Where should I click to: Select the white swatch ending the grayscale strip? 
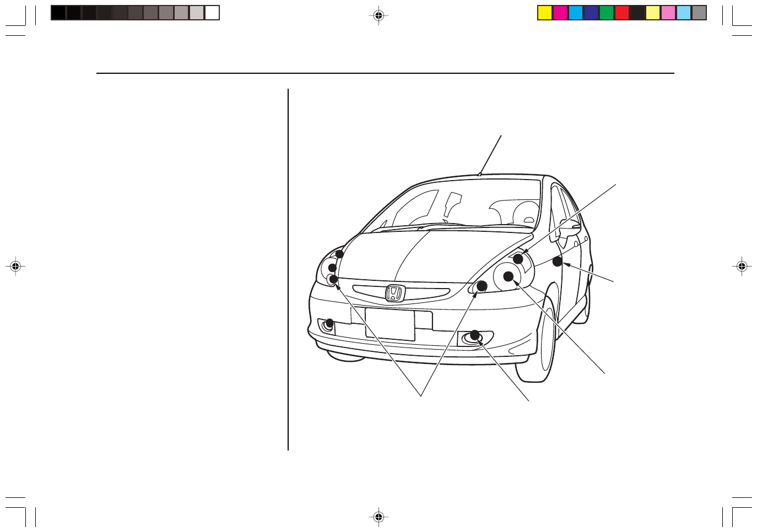212,13
